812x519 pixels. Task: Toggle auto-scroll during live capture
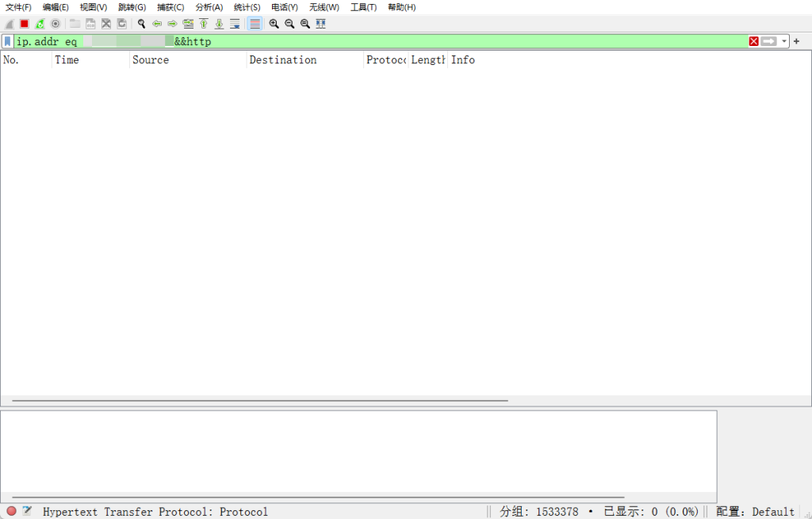point(235,24)
